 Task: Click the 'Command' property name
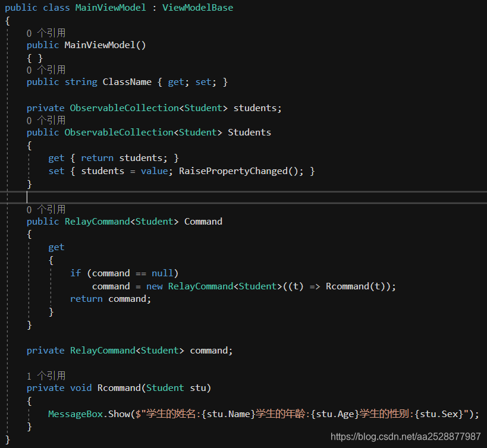203,222
